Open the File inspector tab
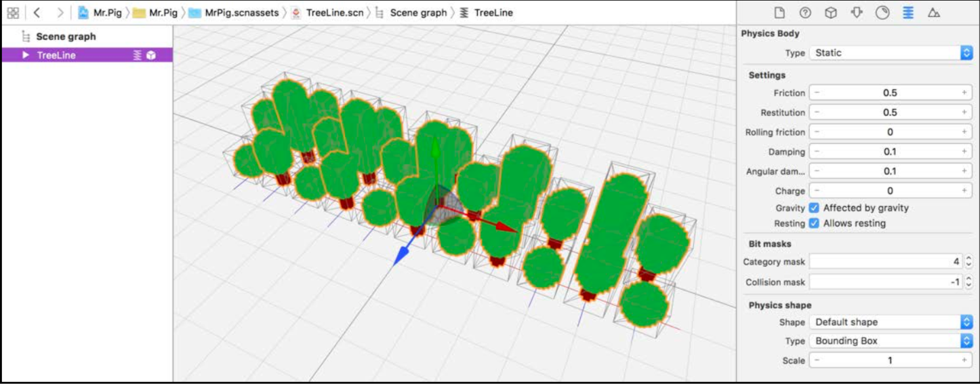 [779, 12]
